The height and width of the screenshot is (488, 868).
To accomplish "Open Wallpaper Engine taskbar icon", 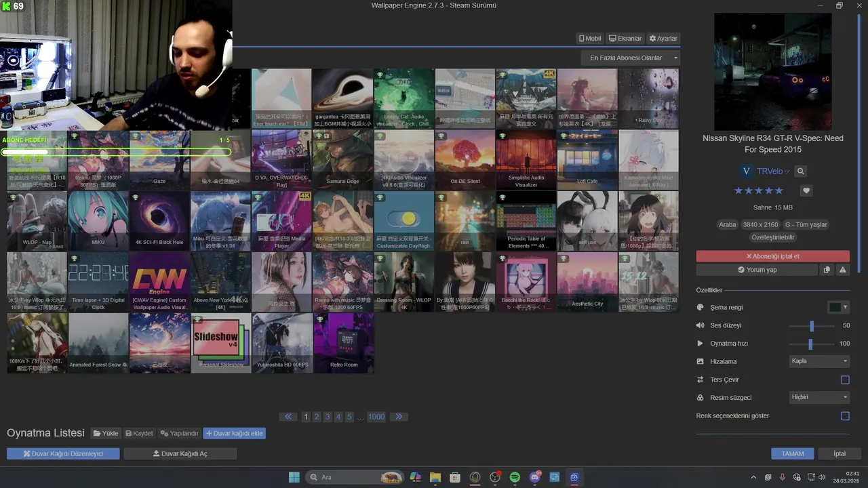I will tap(574, 477).
